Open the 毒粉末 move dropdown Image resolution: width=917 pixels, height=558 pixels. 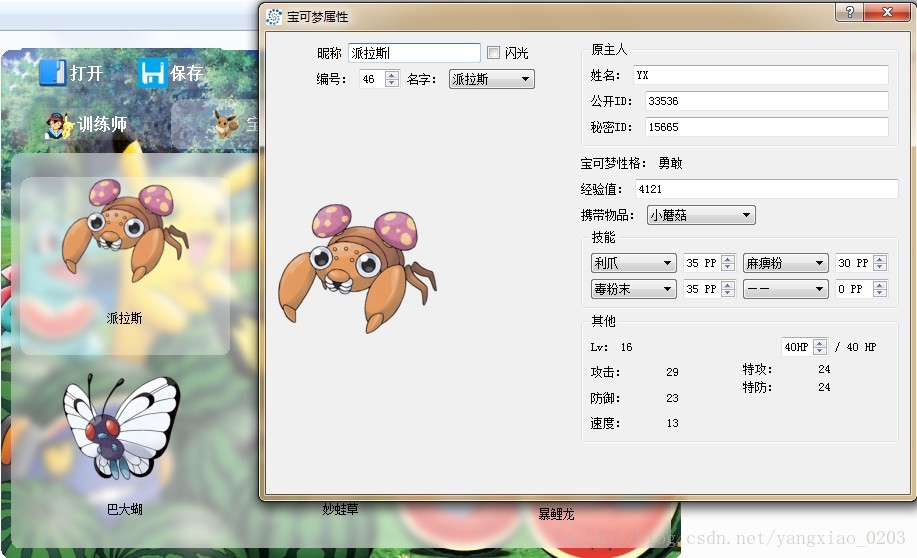click(x=633, y=289)
